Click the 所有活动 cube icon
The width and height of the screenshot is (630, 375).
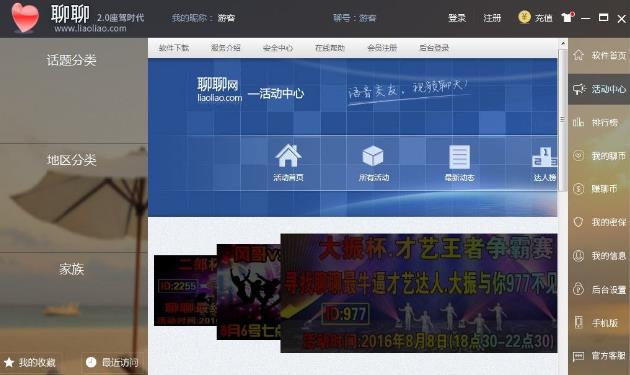click(373, 156)
